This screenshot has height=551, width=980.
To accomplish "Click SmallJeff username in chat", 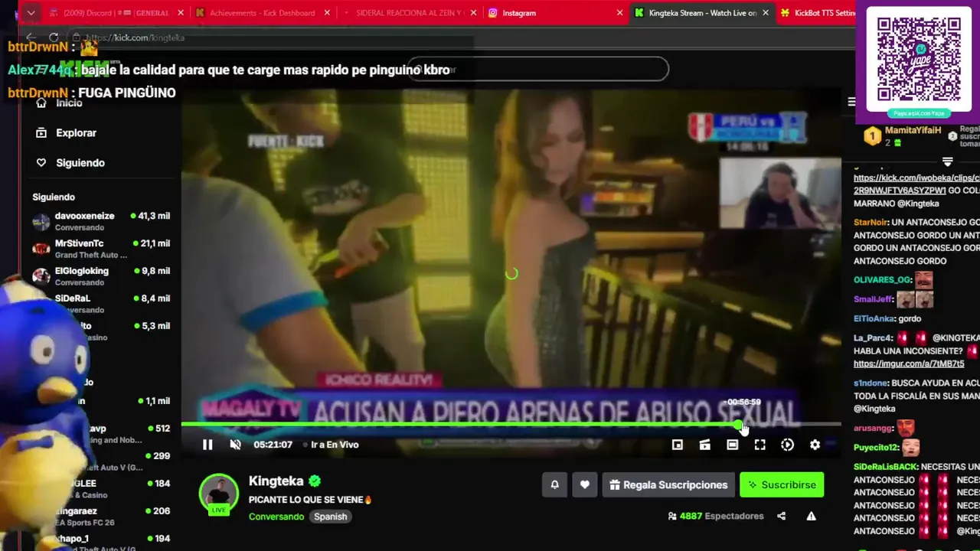I will tap(873, 300).
